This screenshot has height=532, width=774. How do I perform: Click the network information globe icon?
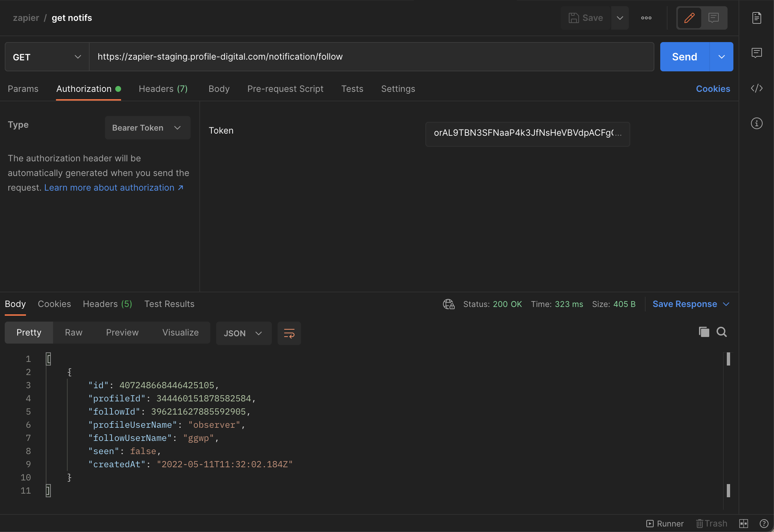(x=448, y=304)
